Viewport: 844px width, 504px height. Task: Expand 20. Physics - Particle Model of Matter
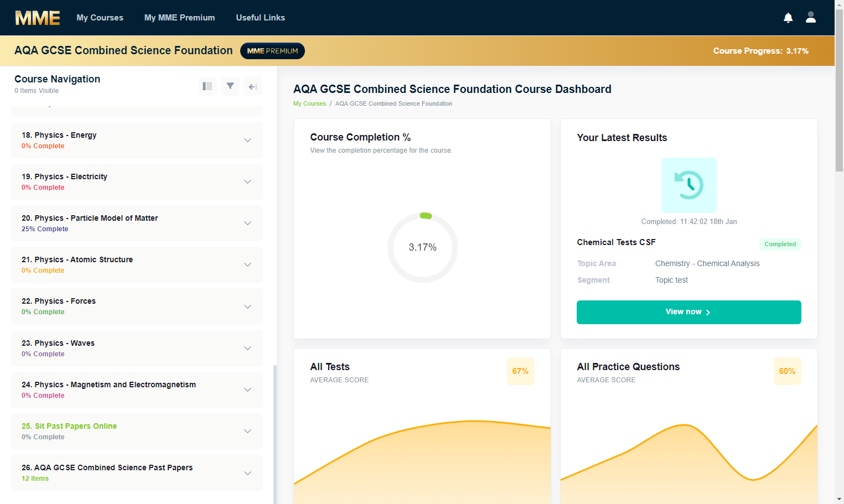pyautogui.click(x=137, y=224)
